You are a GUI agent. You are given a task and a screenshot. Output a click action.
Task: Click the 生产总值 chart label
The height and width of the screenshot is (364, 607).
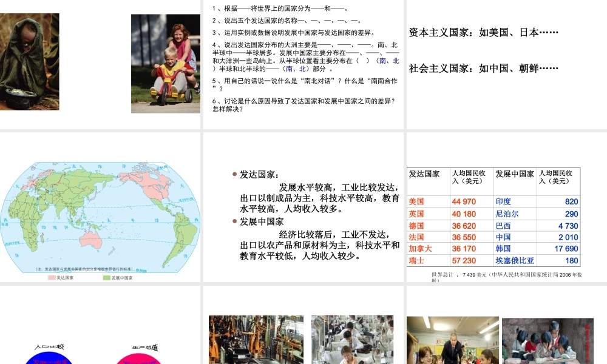click(x=145, y=348)
